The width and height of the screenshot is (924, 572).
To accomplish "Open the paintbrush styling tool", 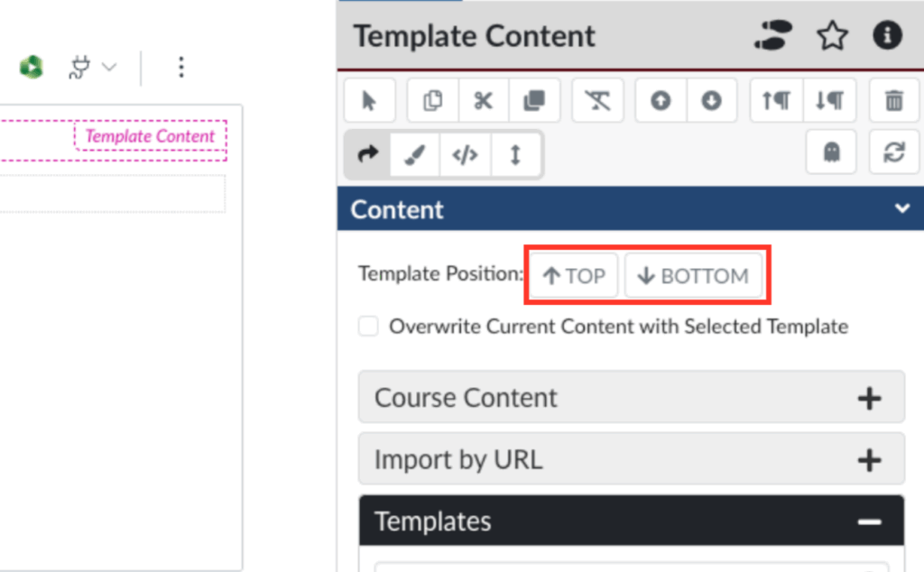I will point(416,153).
